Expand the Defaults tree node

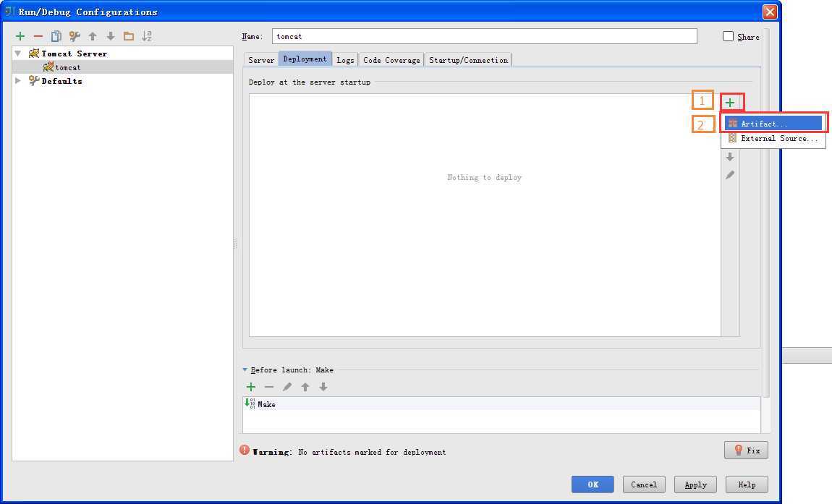click(18, 81)
